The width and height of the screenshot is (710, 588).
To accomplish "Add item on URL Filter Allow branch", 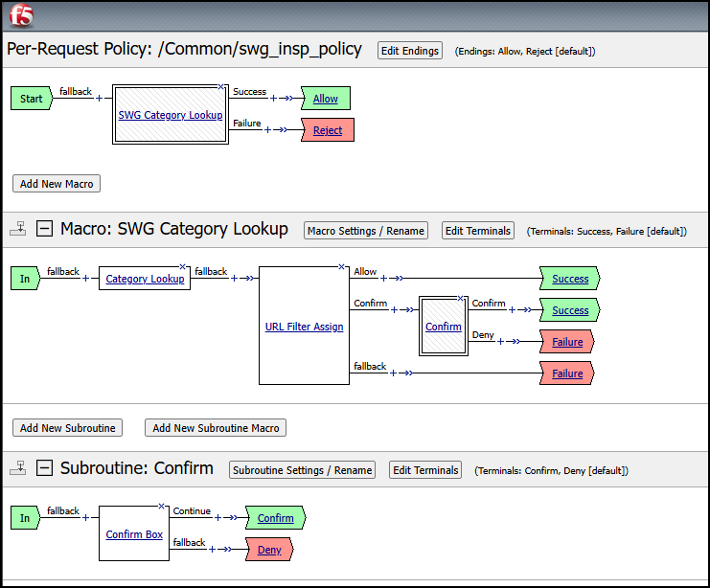I will click(x=383, y=279).
